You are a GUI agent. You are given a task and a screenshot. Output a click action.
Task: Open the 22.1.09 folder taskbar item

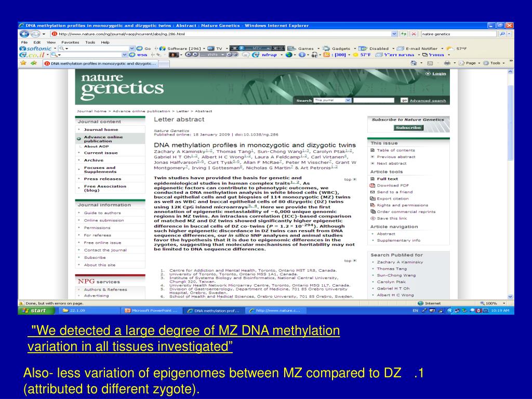click(89, 311)
